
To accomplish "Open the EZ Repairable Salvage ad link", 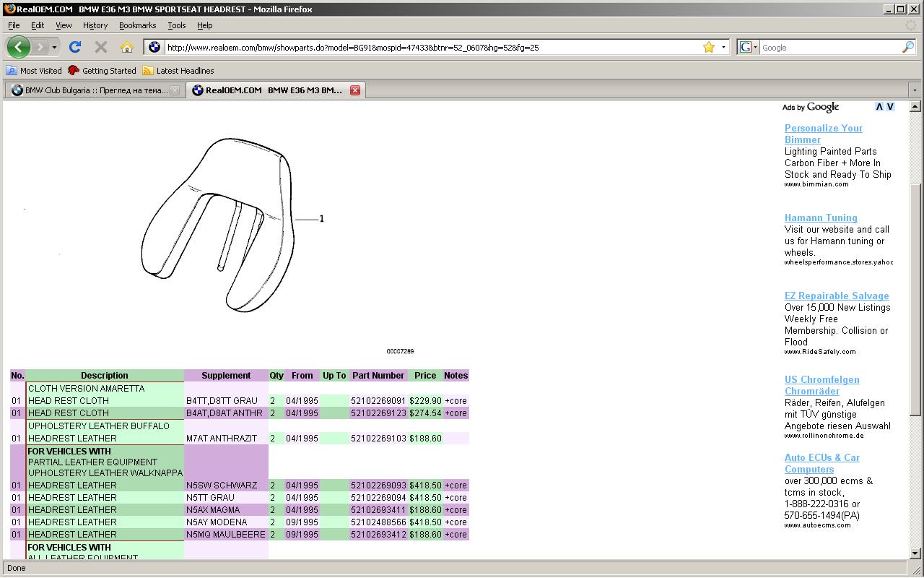I will [837, 296].
